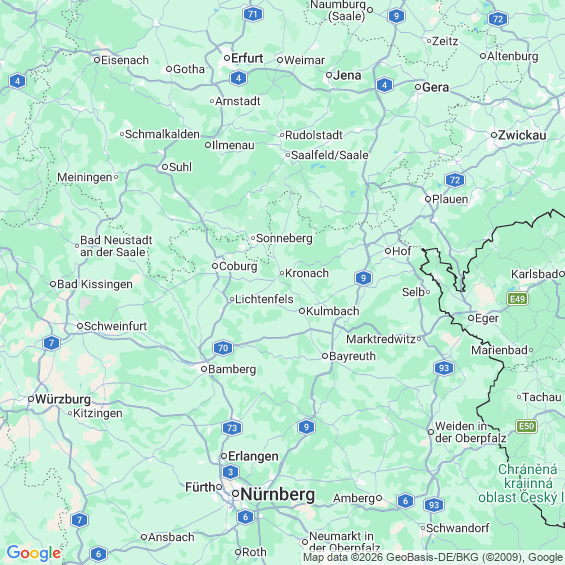
Task: Click the Würzburg city label
Action: 63,399
